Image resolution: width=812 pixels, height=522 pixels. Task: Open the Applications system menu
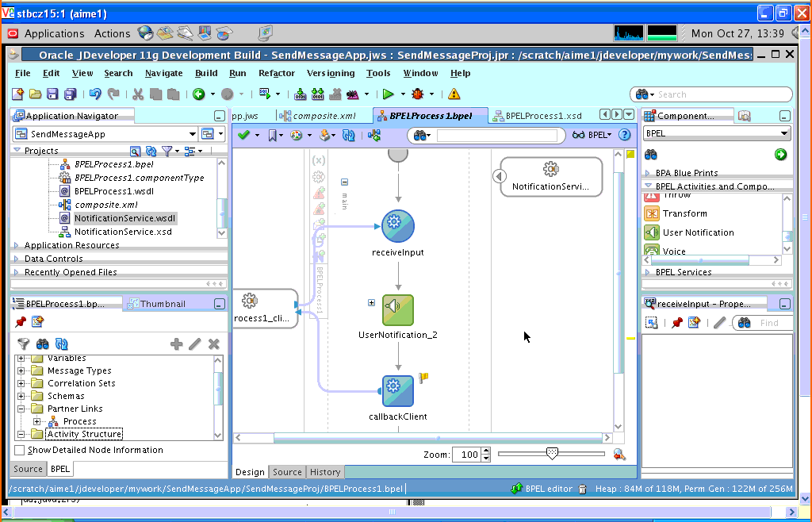pos(54,33)
